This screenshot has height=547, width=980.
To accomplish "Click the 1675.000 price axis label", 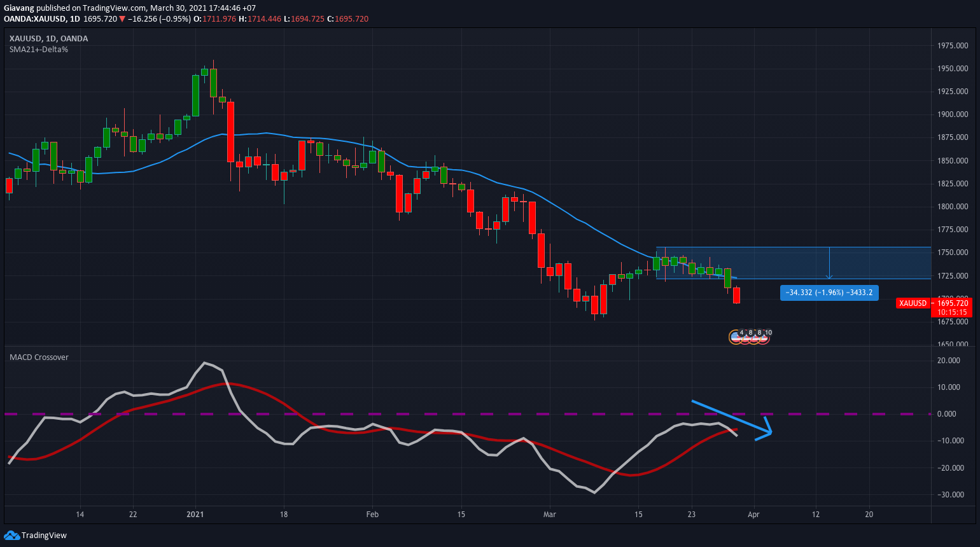I will (953, 322).
